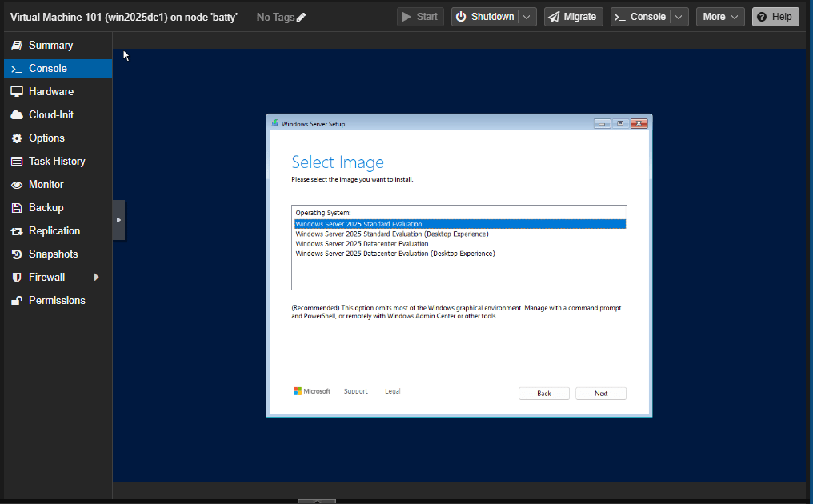This screenshot has width=813, height=504.
Task: Expand the Shutdown dropdown arrow
Action: pyautogui.click(x=527, y=17)
